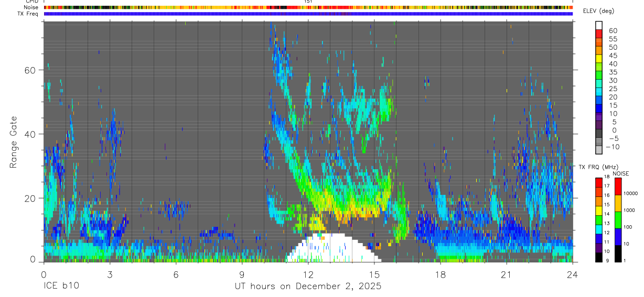Click the '151' CPID value at top

(x=308, y=2)
